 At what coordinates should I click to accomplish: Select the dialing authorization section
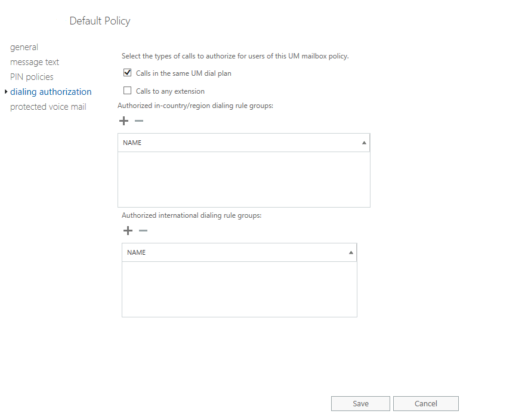tap(51, 92)
